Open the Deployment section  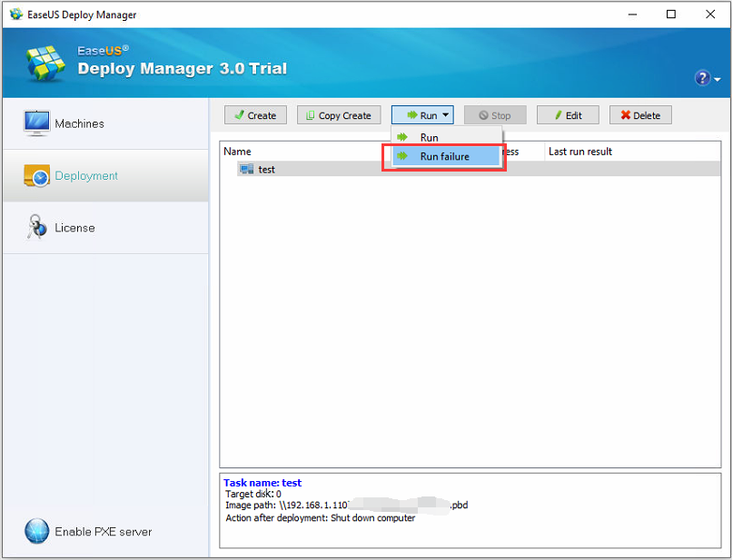105,175
